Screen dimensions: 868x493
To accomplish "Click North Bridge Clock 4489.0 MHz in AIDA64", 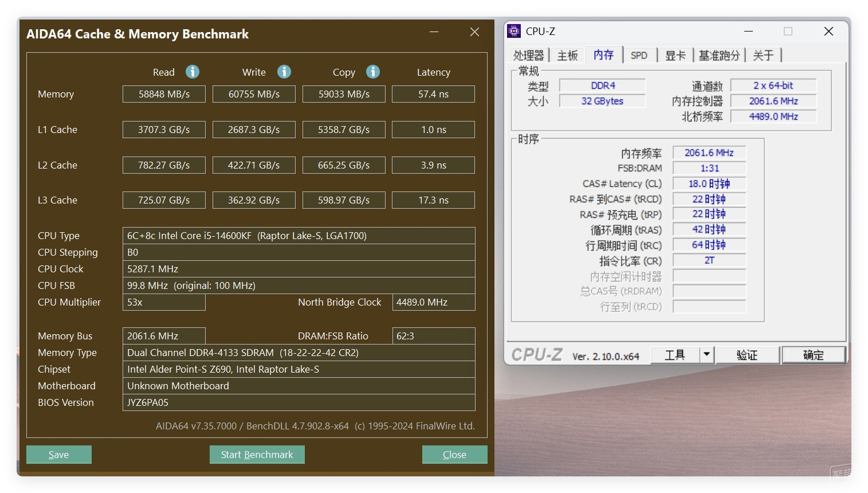I will point(434,302).
